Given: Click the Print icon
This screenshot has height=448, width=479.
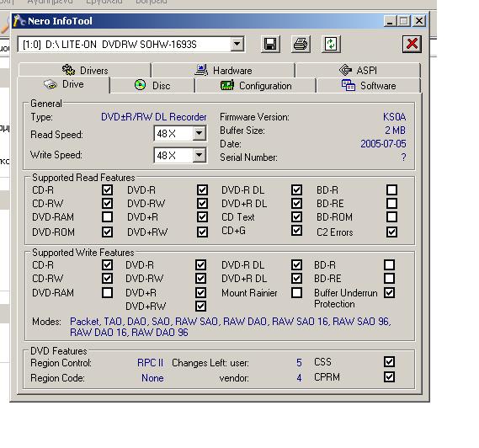Looking at the screenshot, I should coord(301,44).
